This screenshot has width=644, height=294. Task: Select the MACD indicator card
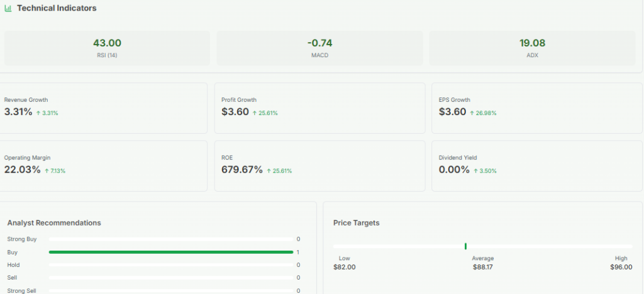click(319, 48)
